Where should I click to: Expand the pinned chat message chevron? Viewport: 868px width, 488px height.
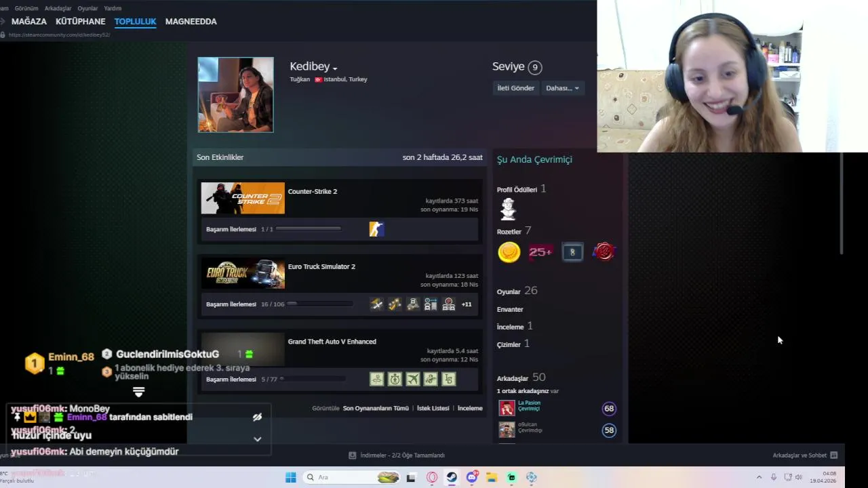[257, 439]
